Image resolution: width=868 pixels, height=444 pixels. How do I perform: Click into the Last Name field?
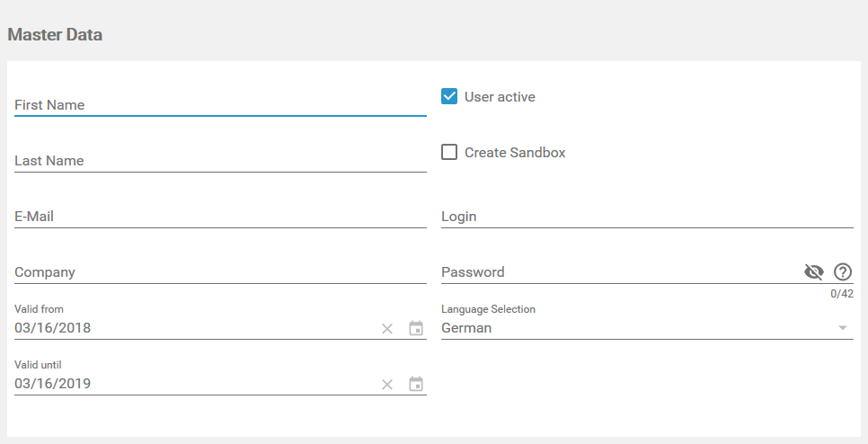coord(220,161)
